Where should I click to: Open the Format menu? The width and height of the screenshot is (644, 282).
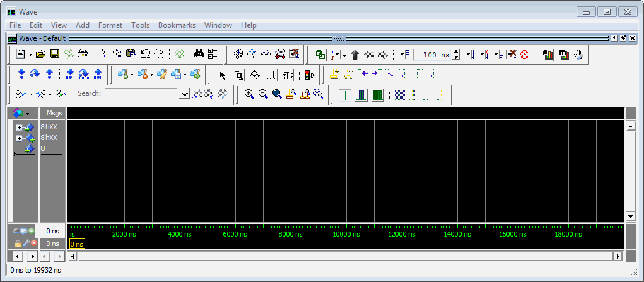[110, 25]
